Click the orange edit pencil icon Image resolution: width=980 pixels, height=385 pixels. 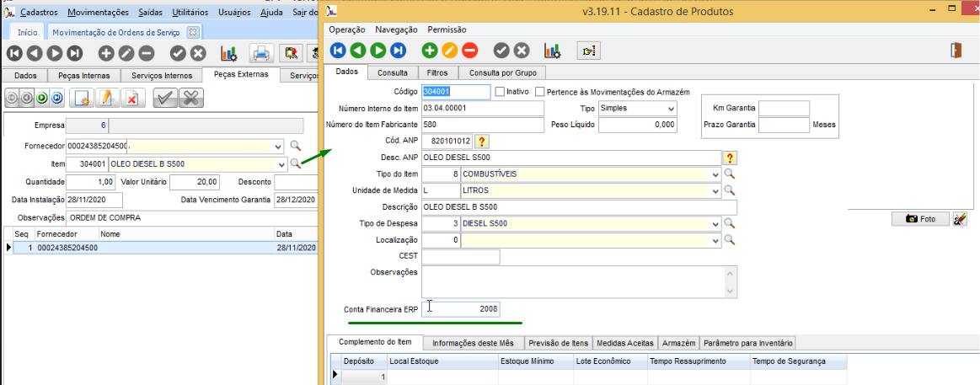[449, 51]
